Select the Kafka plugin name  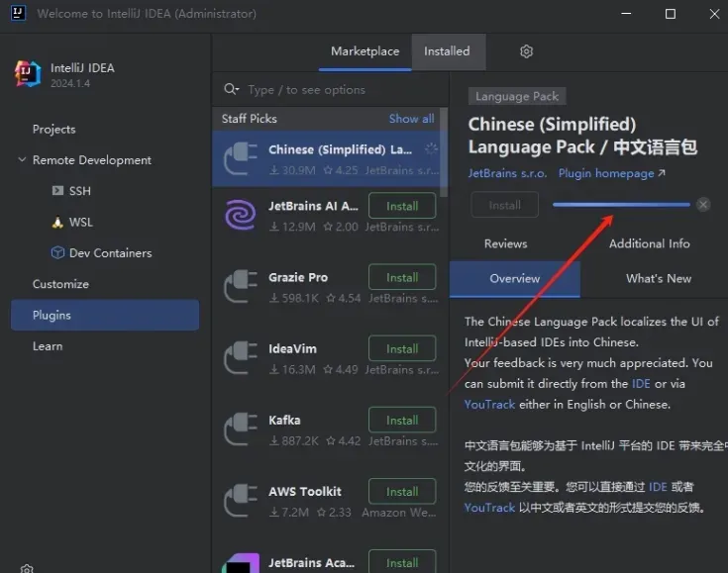pyautogui.click(x=284, y=421)
